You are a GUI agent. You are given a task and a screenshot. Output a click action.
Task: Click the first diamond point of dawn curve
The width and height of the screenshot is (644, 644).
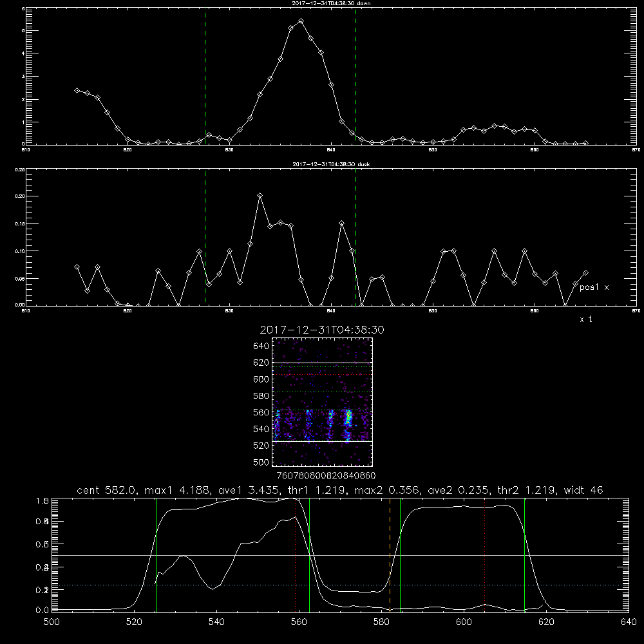77,90
